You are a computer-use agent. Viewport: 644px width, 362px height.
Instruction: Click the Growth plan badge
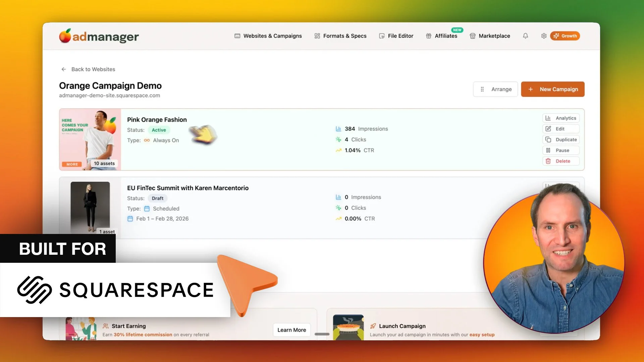[565, 36]
